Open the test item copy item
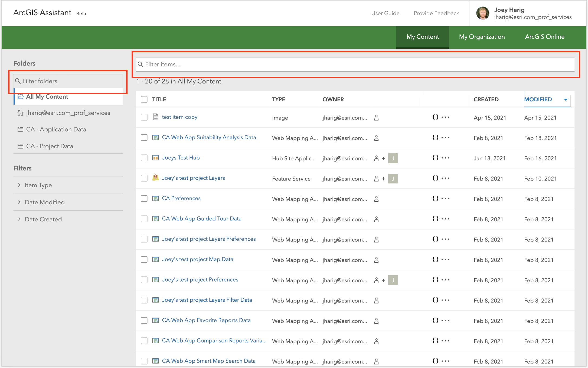Viewport: 588px width, 368px height. point(179,117)
